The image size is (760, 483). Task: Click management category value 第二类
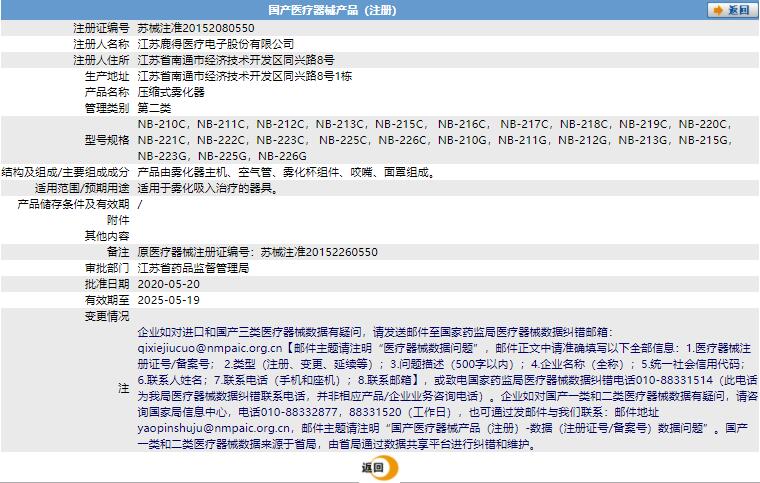coord(154,108)
